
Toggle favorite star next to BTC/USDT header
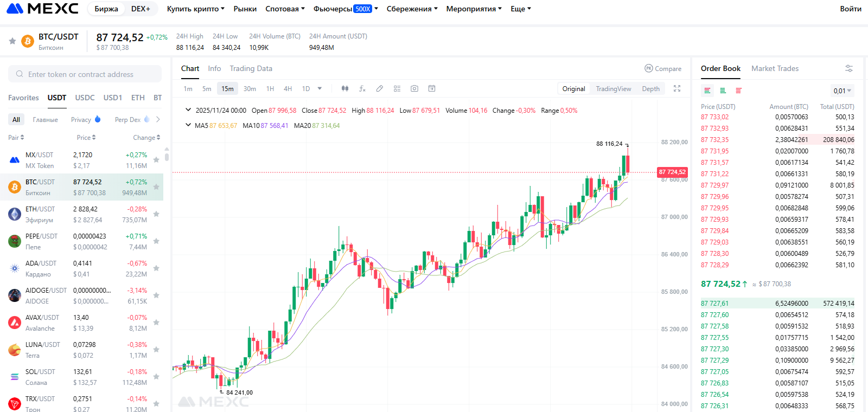(12, 41)
